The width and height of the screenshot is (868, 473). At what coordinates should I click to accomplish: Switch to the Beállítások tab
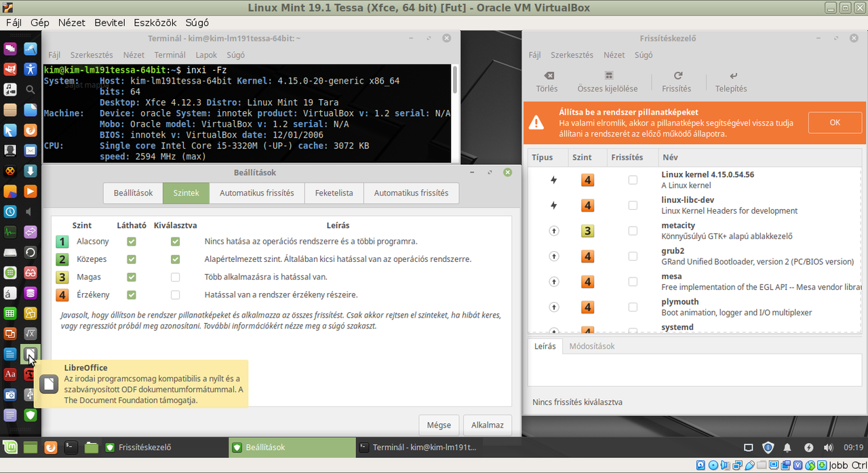(x=133, y=193)
